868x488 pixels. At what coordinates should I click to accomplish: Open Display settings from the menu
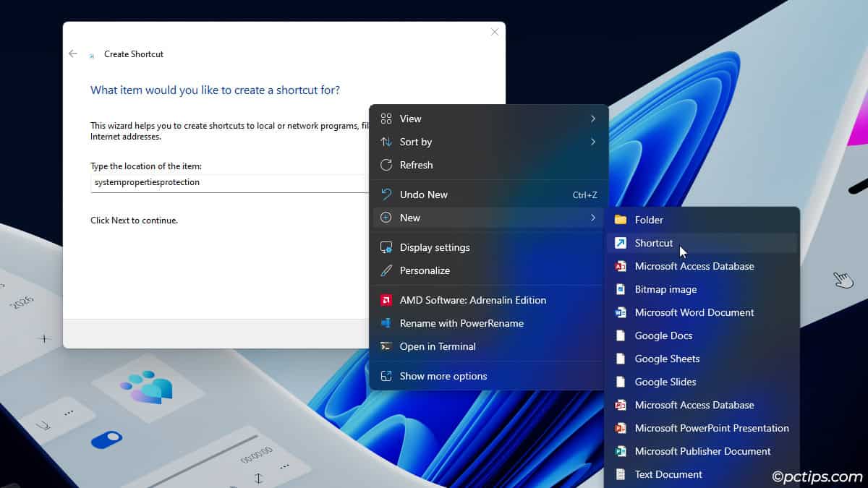(x=489, y=247)
